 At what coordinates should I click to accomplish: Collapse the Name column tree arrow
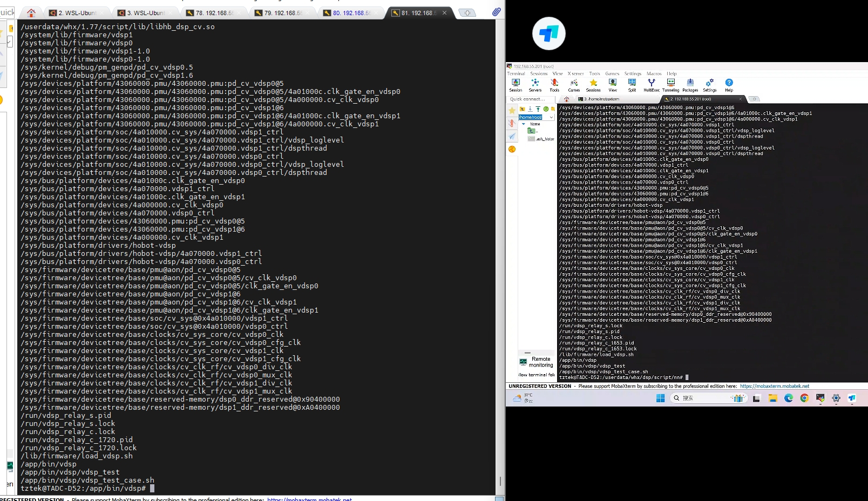point(523,124)
